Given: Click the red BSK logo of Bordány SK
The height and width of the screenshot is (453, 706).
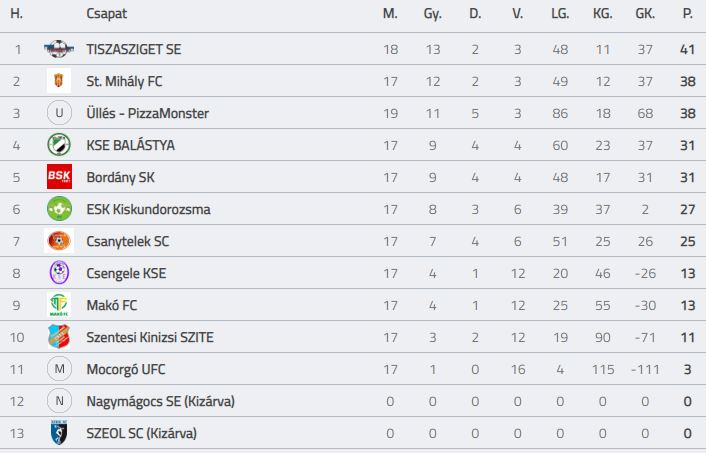Looking at the screenshot, I should 59,177.
